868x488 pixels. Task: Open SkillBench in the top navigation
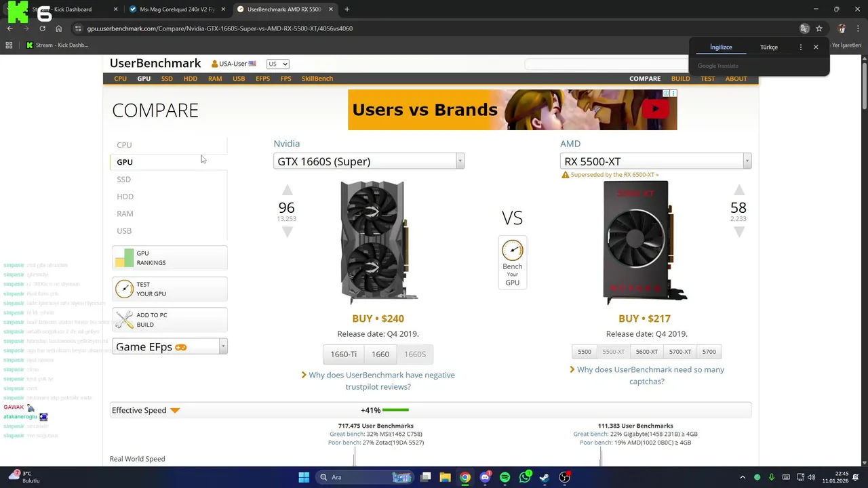click(x=317, y=79)
